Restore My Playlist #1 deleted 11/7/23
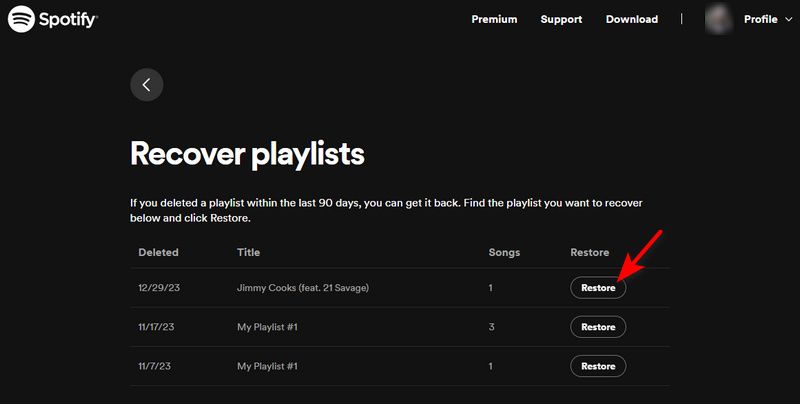Viewport: 800px width, 404px height. [598, 366]
